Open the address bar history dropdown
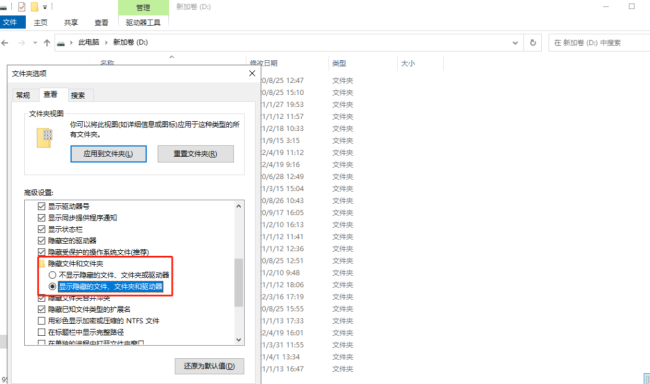 [x=515, y=43]
